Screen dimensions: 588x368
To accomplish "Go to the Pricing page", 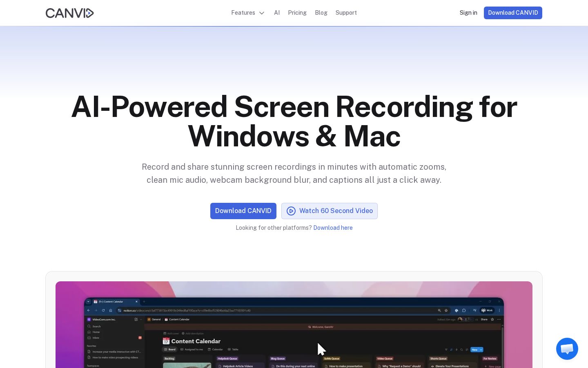I will tap(297, 13).
